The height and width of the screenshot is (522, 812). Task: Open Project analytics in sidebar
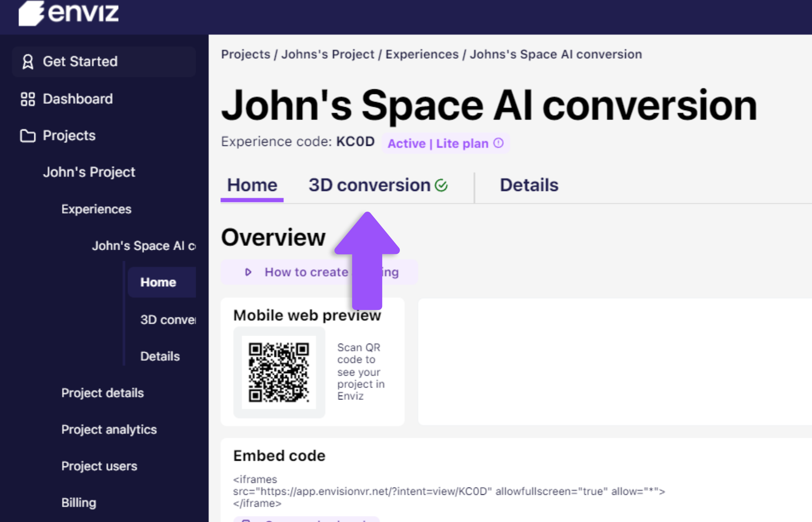coord(109,429)
